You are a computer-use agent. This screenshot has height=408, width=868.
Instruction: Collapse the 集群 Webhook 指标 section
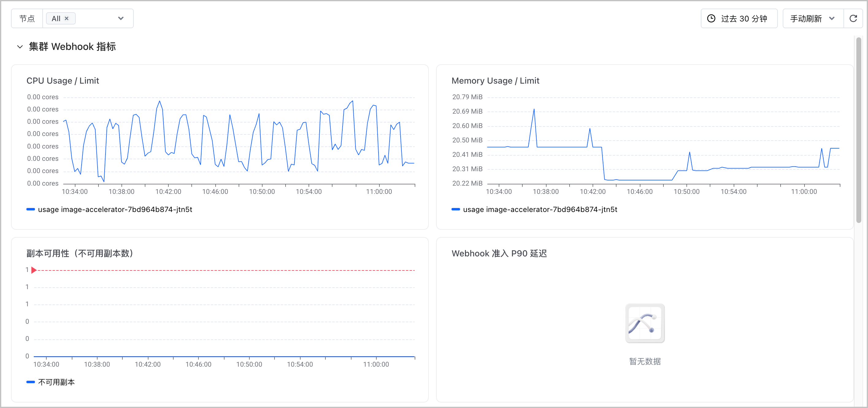[20, 47]
